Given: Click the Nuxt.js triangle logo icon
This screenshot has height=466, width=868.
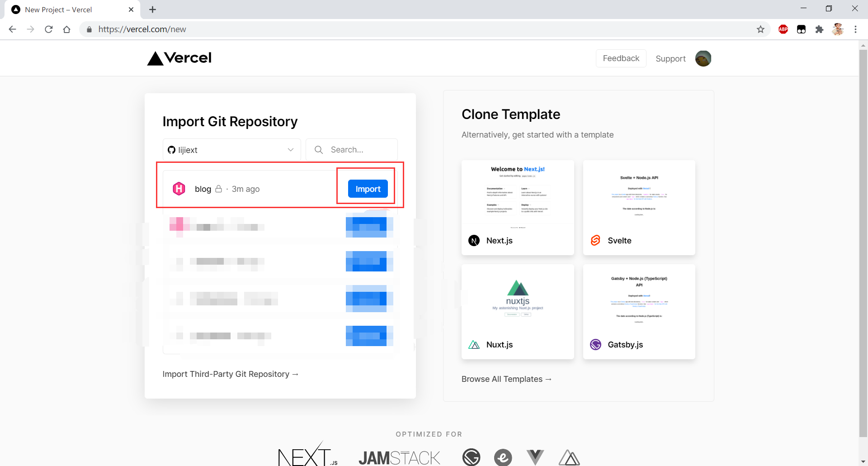Looking at the screenshot, I should pyautogui.click(x=474, y=345).
